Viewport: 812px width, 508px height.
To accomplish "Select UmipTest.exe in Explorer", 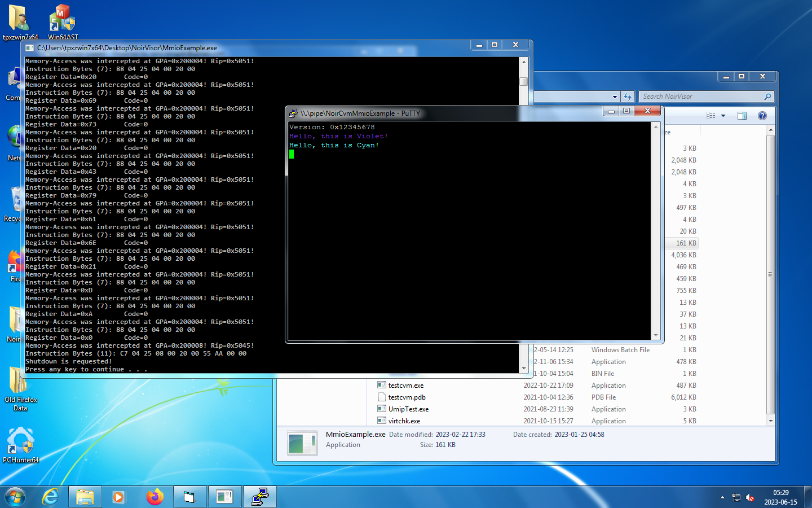I will point(408,409).
